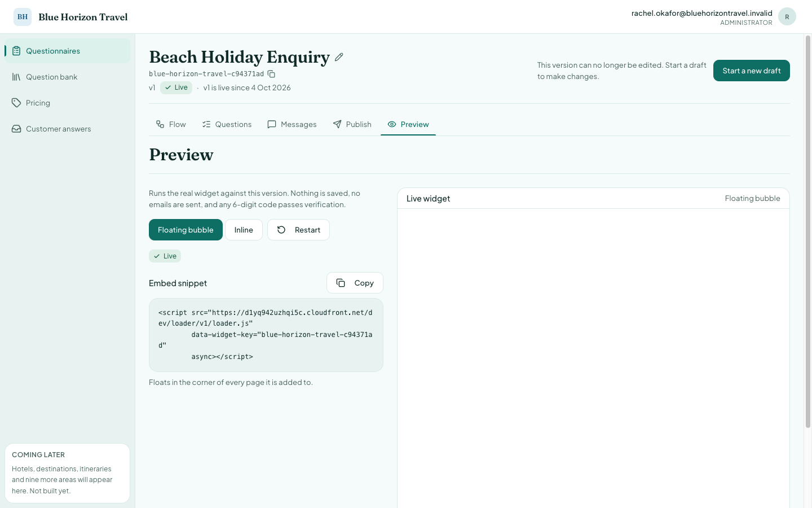Open Question bank in the sidebar

67,77
